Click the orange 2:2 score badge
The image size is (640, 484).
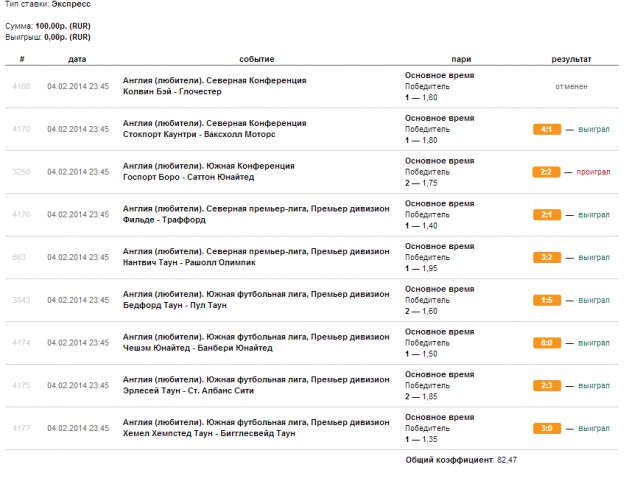pyautogui.click(x=546, y=172)
